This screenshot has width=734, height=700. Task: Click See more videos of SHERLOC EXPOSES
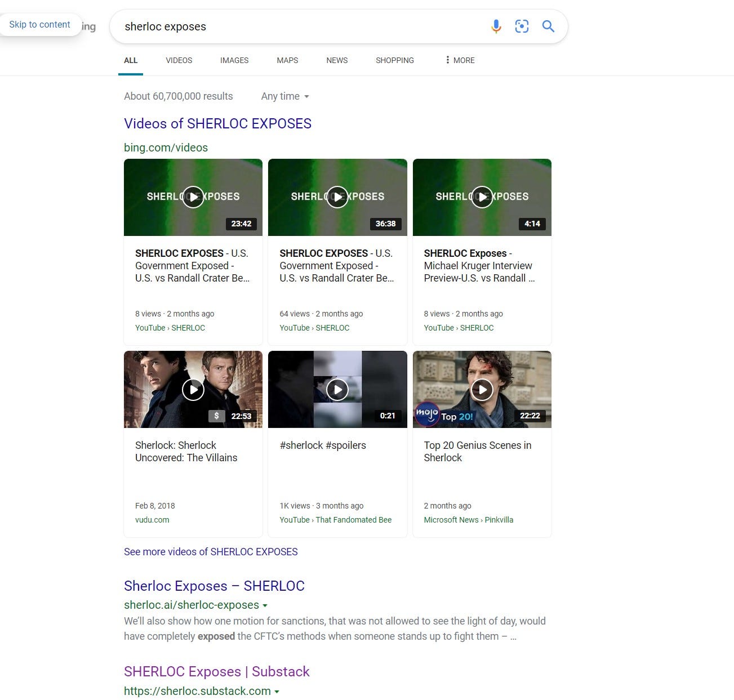coord(211,552)
